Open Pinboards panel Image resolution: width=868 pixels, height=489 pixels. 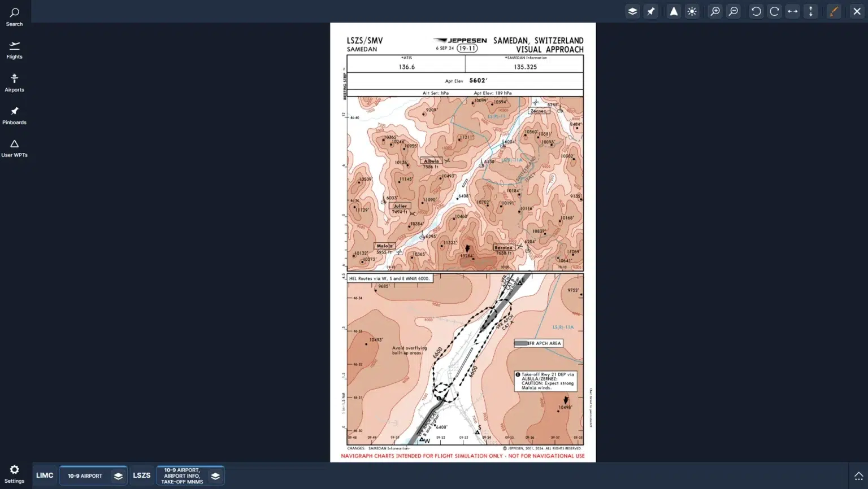tap(14, 115)
